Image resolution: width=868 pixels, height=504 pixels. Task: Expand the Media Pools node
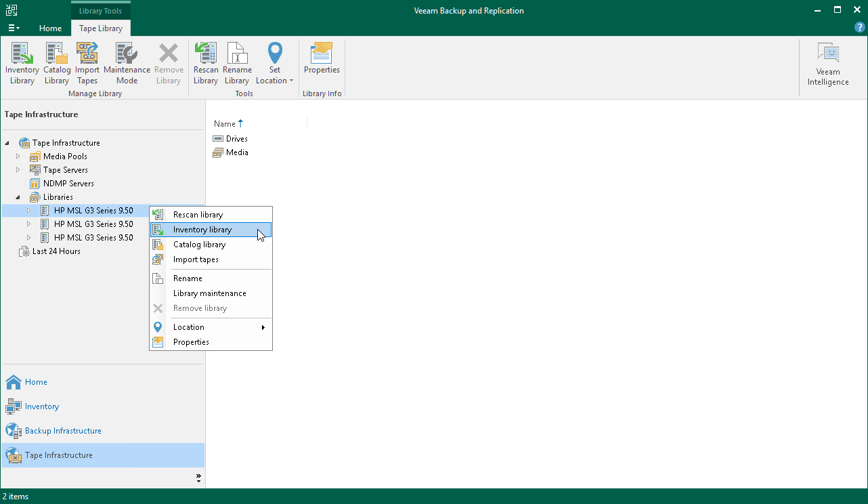(18, 156)
